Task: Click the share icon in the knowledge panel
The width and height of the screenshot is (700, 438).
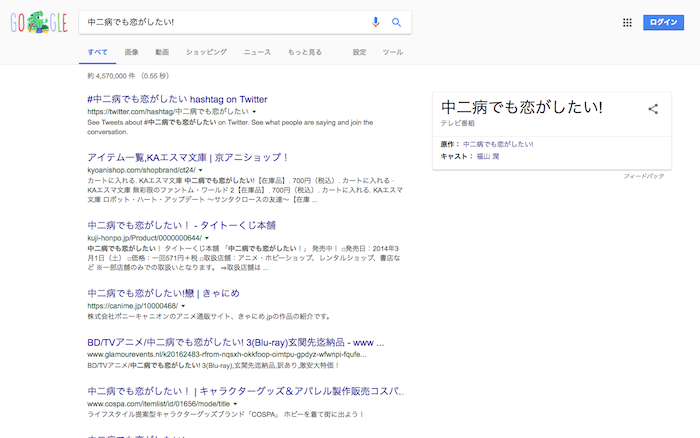Action: coord(653,109)
